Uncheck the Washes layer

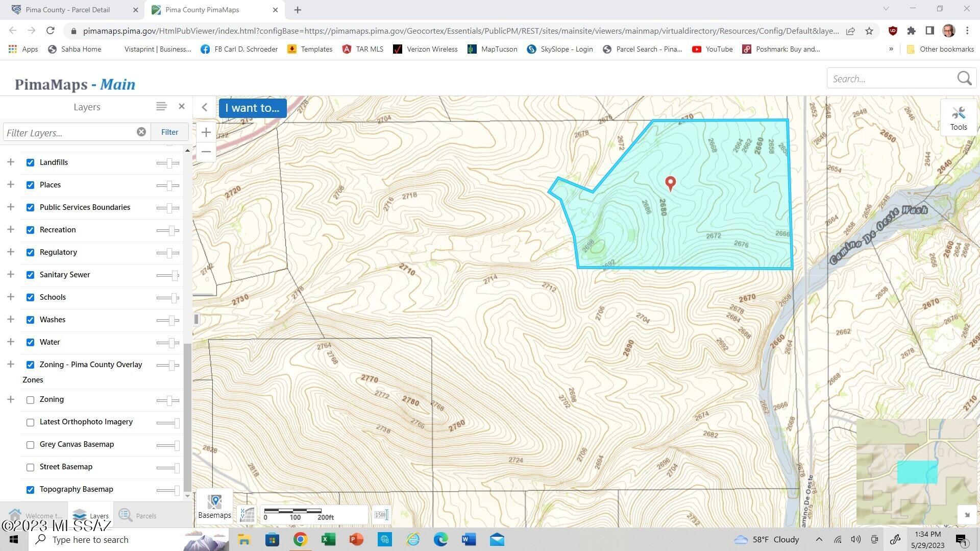(x=30, y=320)
